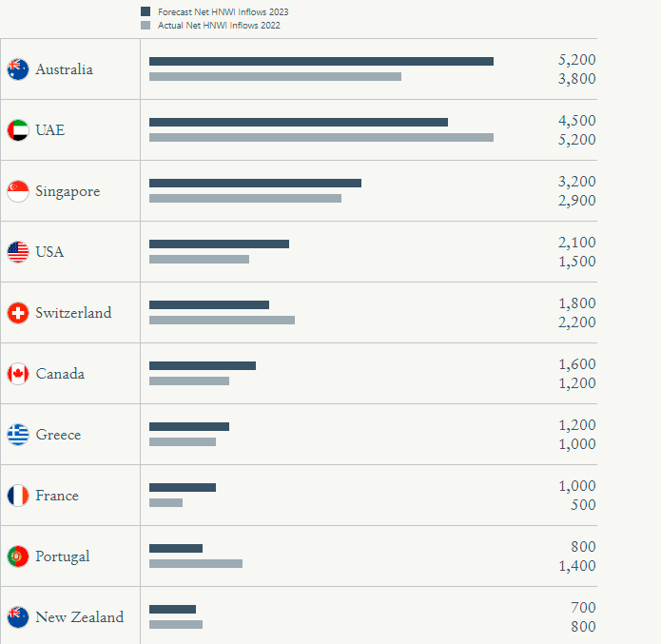Click the Greece flag icon

[18, 435]
